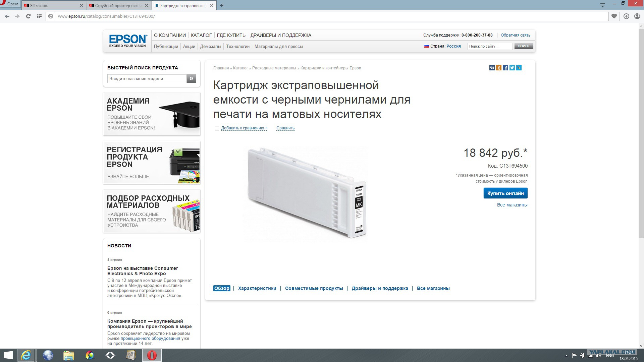
Task: Show hidden tray icons arrow
Action: pyautogui.click(x=567, y=356)
